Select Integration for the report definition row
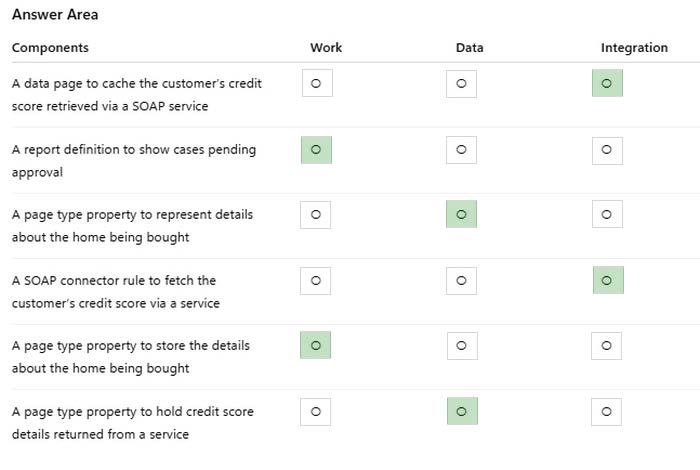This screenshot has width=700, height=470. [607, 150]
